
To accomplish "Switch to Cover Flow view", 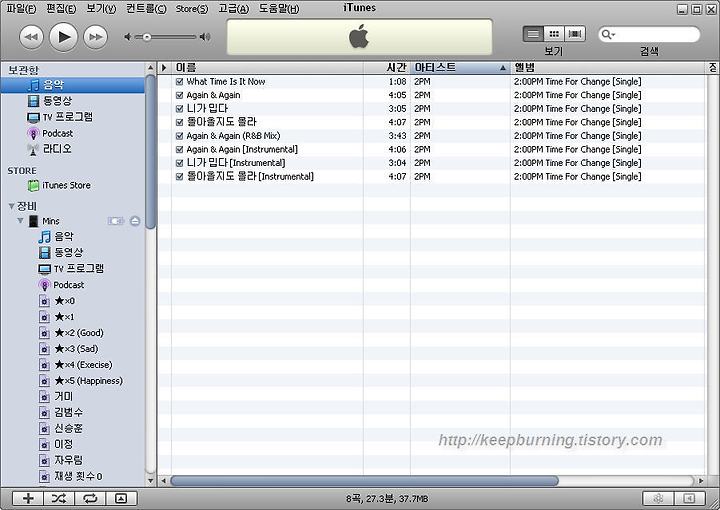I will pyautogui.click(x=575, y=34).
